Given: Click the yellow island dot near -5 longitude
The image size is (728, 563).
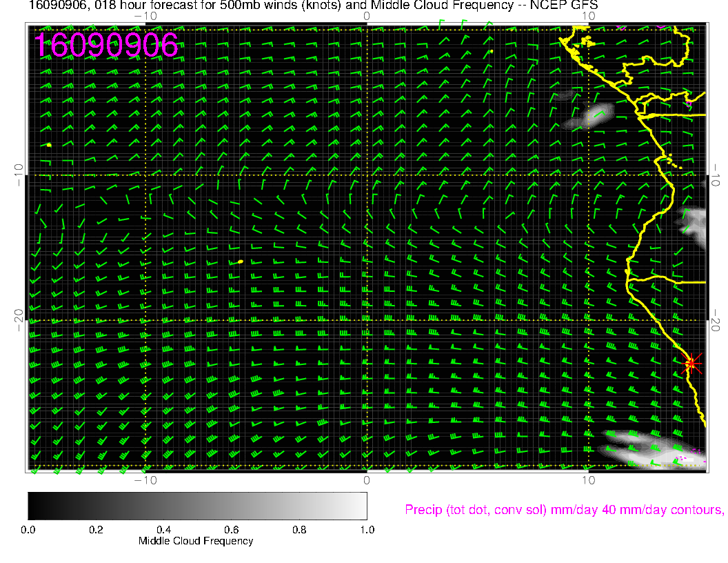Looking at the screenshot, I should click(x=240, y=261).
